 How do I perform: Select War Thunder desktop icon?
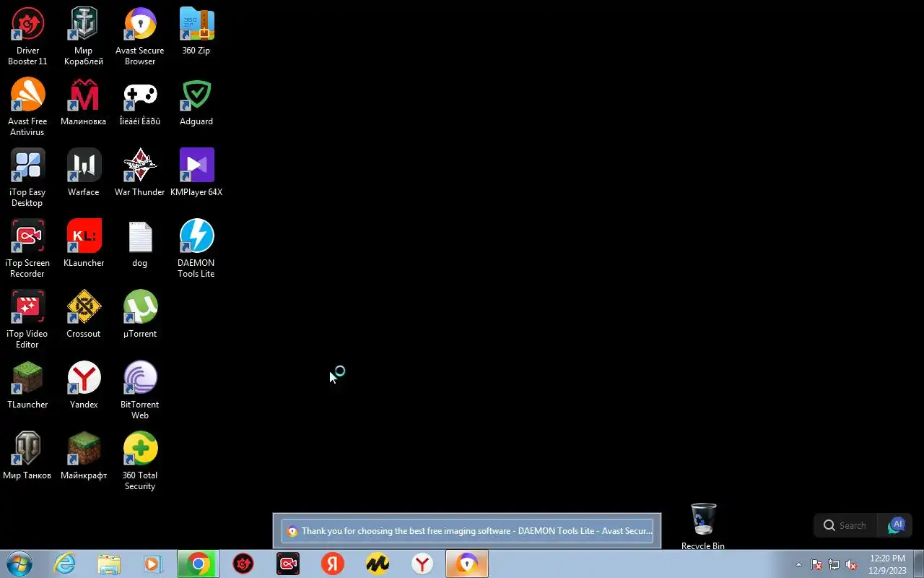140,173
